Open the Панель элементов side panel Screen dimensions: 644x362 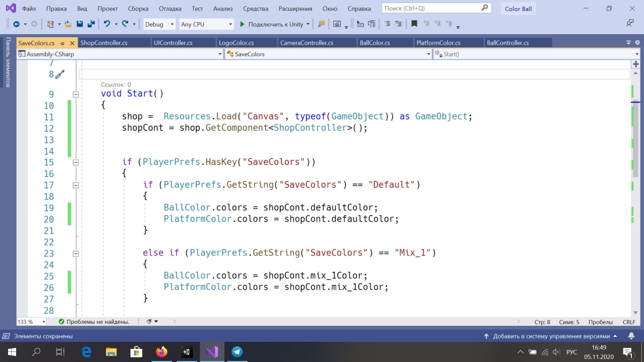point(8,62)
